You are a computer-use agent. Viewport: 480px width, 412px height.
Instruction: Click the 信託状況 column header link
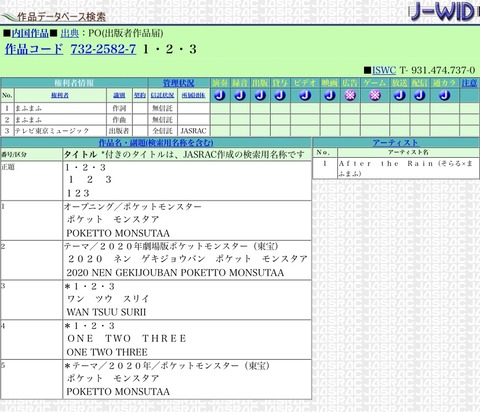click(162, 95)
